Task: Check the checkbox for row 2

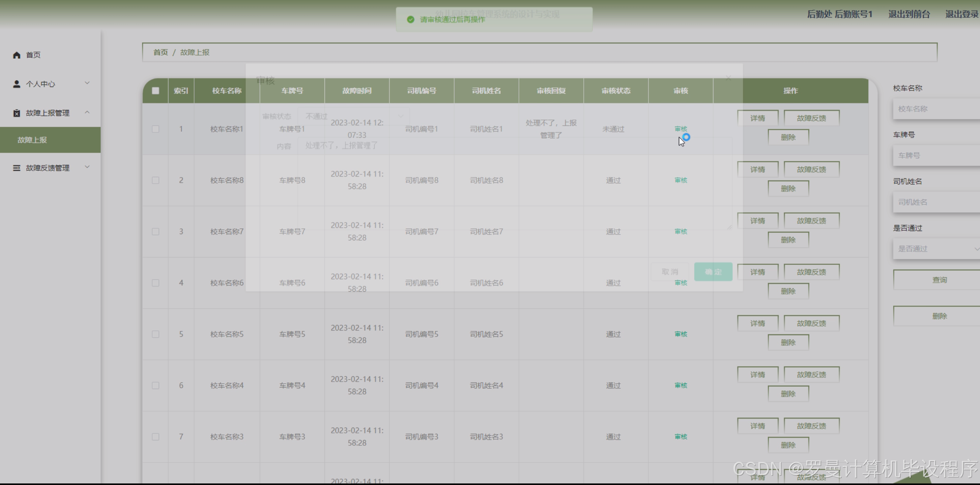Action: tap(155, 180)
